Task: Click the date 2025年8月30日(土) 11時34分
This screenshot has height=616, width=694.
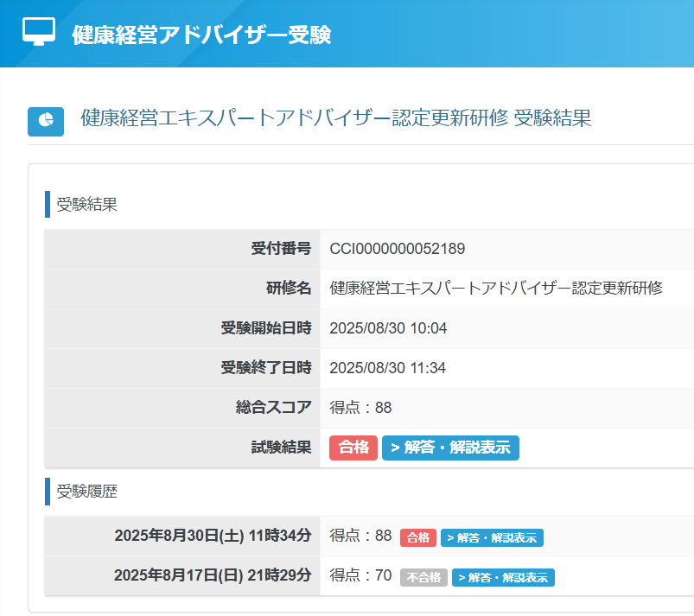Action: [213, 536]
